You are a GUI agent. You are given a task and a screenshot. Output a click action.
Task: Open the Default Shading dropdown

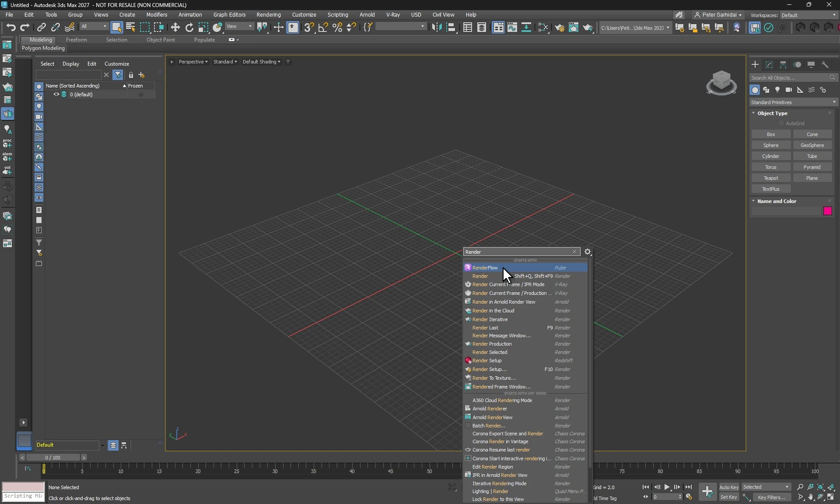click(x=261, y=62)
